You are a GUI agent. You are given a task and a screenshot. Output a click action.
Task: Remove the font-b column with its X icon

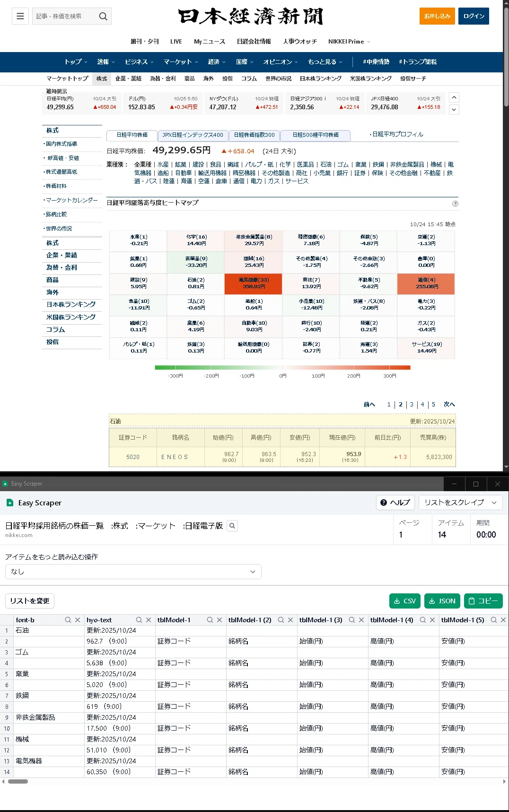78,620
